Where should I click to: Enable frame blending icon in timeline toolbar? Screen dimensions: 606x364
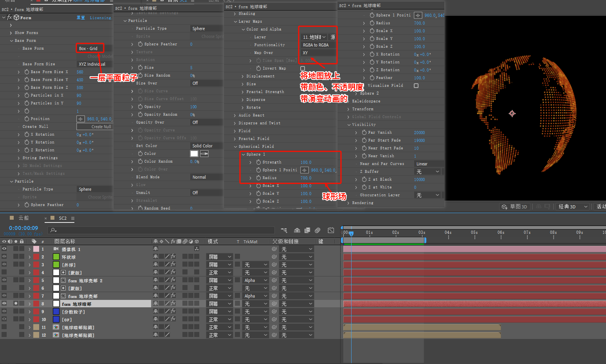(307, 230)
